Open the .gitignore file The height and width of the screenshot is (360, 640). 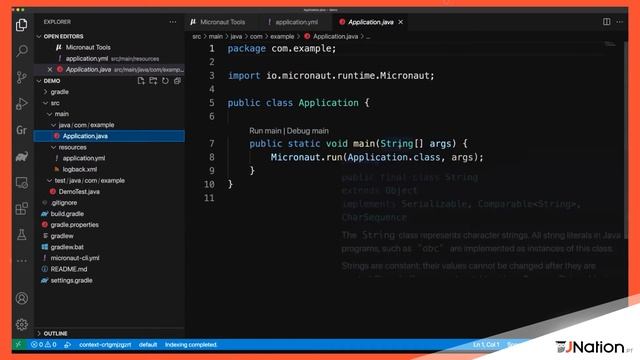pyautogui.click(x=64, y=203)
